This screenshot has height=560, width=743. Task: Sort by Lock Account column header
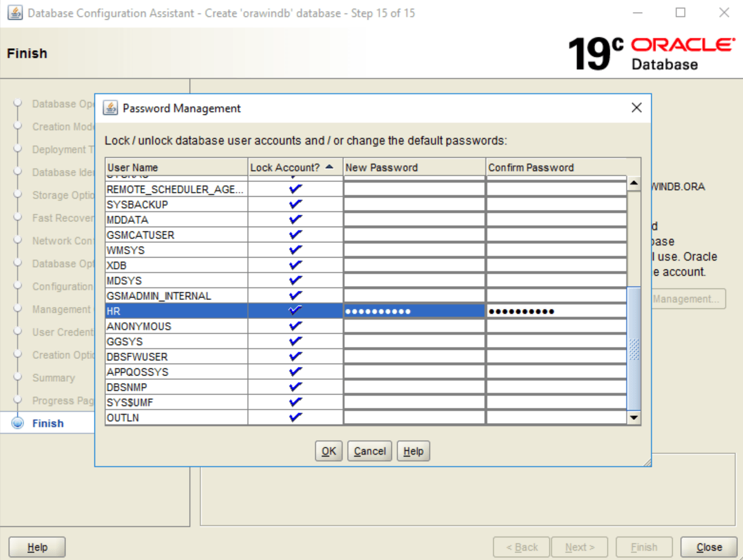pos(292,167)
